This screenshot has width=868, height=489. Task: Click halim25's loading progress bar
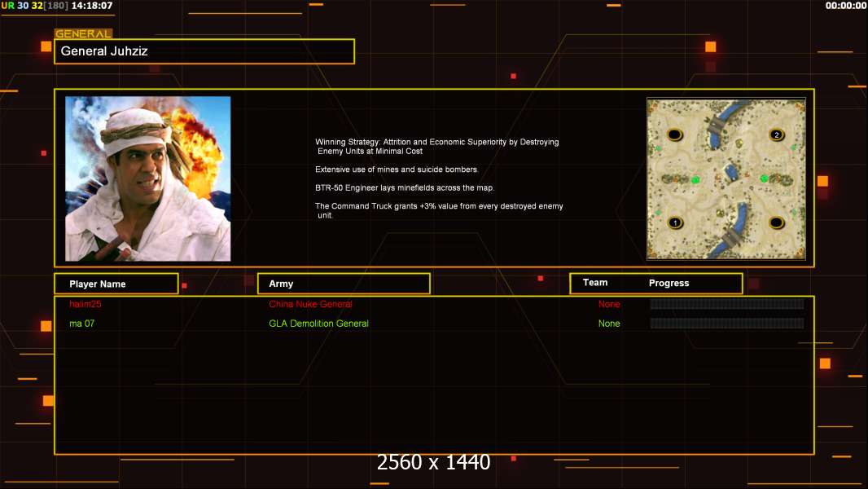click(x=727, y=303)
